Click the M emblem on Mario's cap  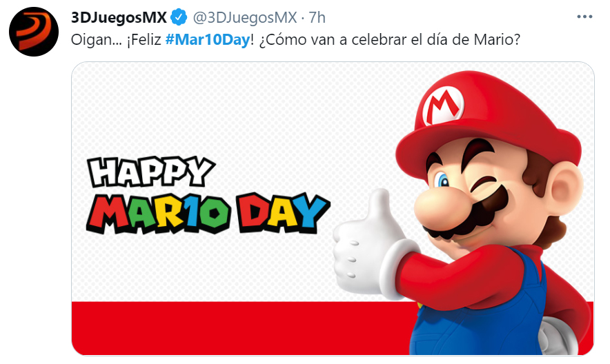(x=443, y=106)
